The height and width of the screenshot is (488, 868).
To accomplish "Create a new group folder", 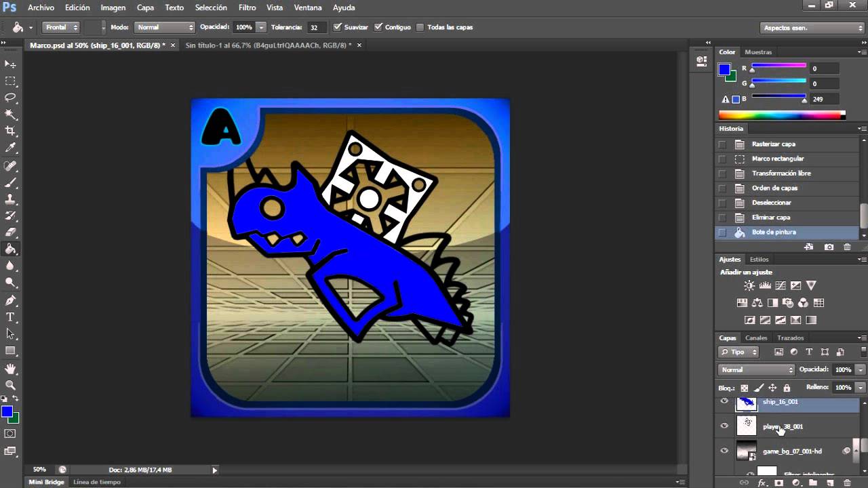I will point(813,483).
